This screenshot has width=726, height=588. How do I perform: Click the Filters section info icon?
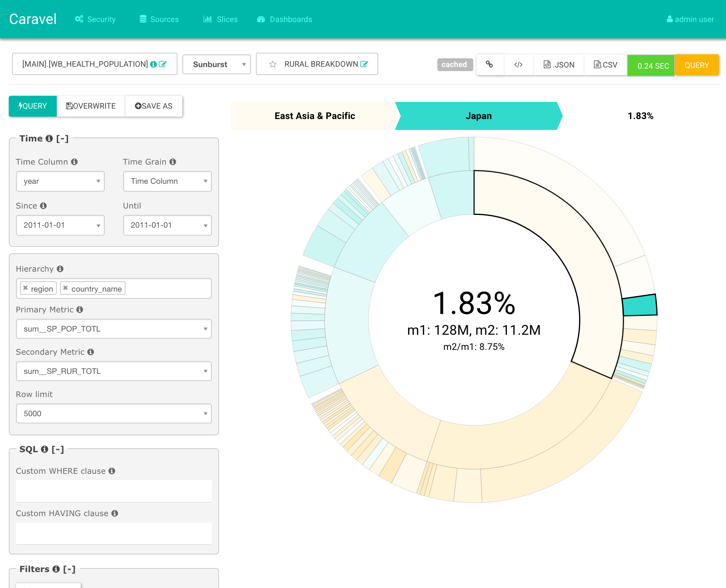[x=56, y=569]
